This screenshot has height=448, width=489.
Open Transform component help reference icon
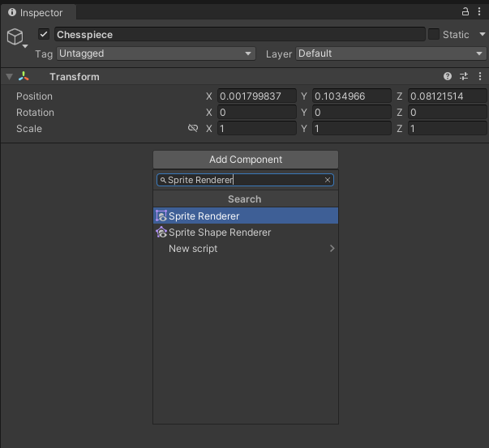point(448,76)
